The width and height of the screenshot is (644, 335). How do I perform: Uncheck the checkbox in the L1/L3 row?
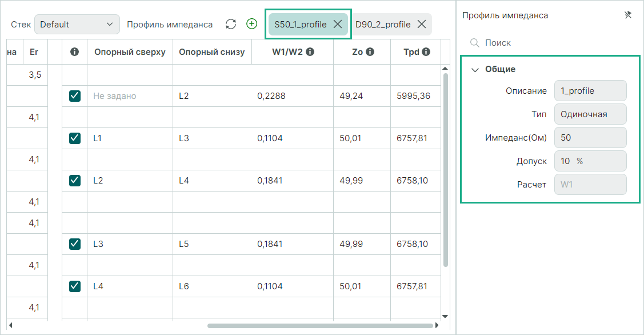click(x=75, y=138)
